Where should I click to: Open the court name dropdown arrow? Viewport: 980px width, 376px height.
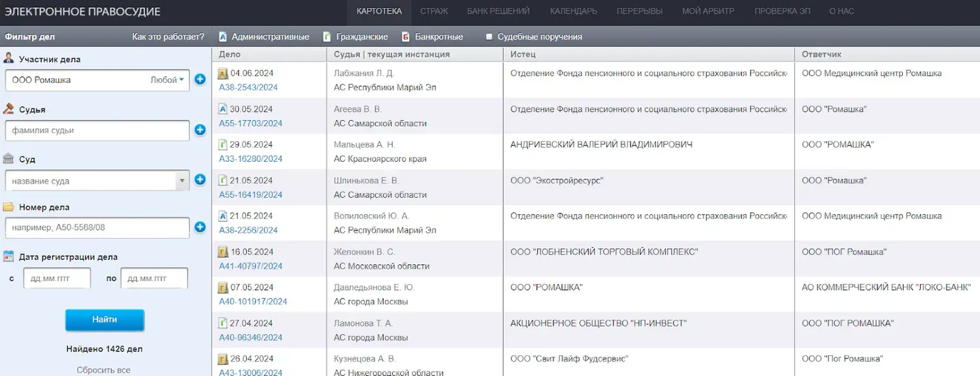point(182,181)
